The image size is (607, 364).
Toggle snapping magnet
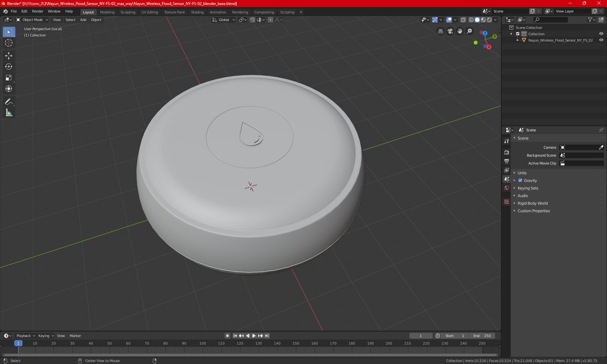click(x=252, y=20)
